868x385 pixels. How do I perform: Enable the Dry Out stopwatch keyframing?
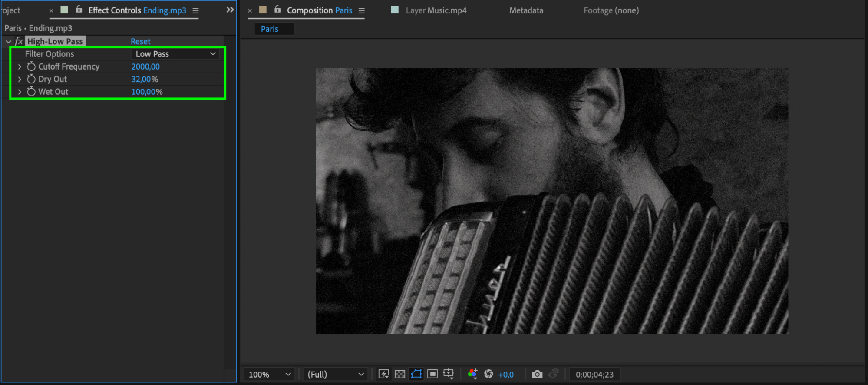coord(31,79)
